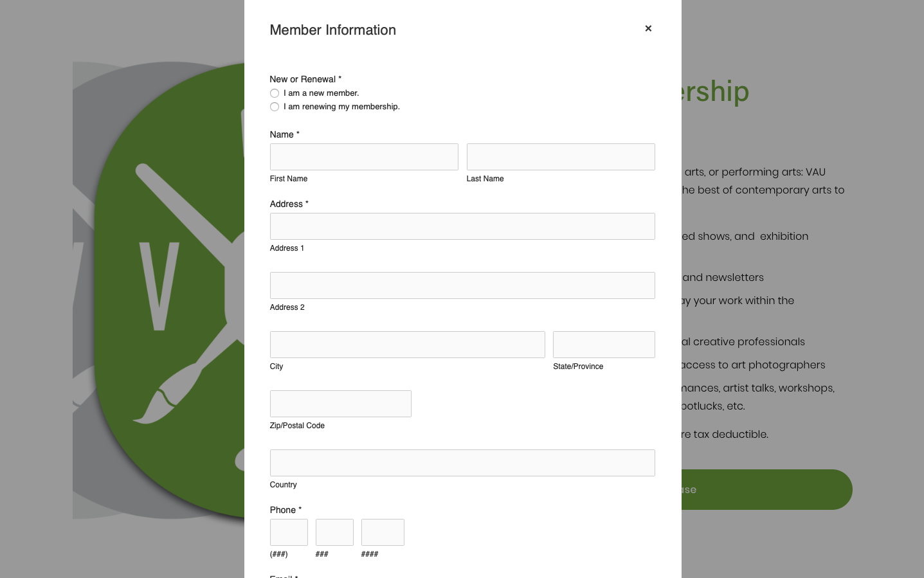This screenshot has width=924, height=578.
Task: Click the 'Address *' field label
Action: (289, 204)
